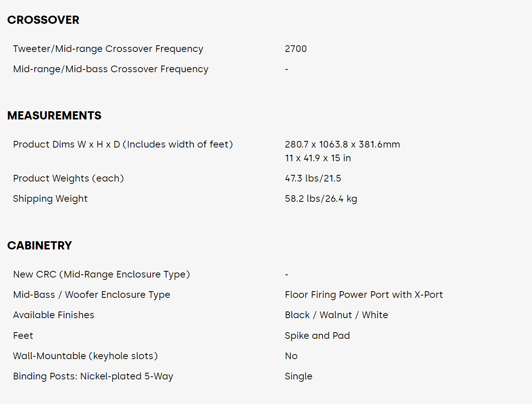Click the 47.3 lbs/21.5 weight value

(x=313, y=178)
